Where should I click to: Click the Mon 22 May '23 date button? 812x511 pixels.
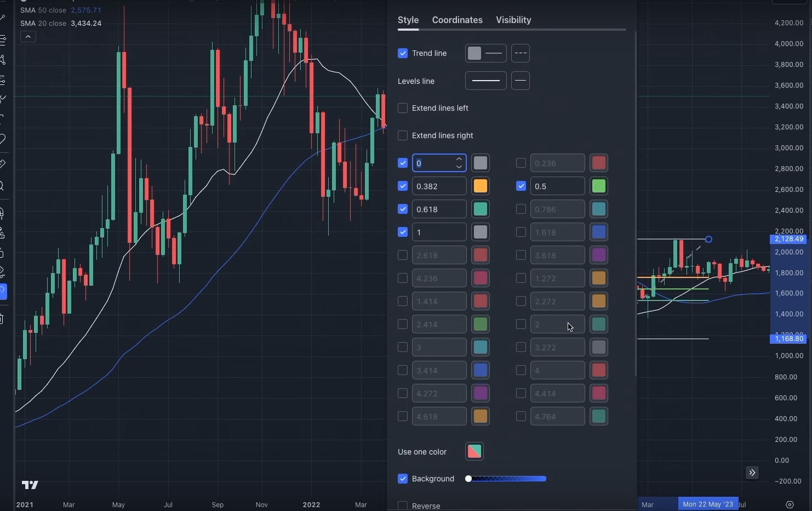[x=707, y=504]
